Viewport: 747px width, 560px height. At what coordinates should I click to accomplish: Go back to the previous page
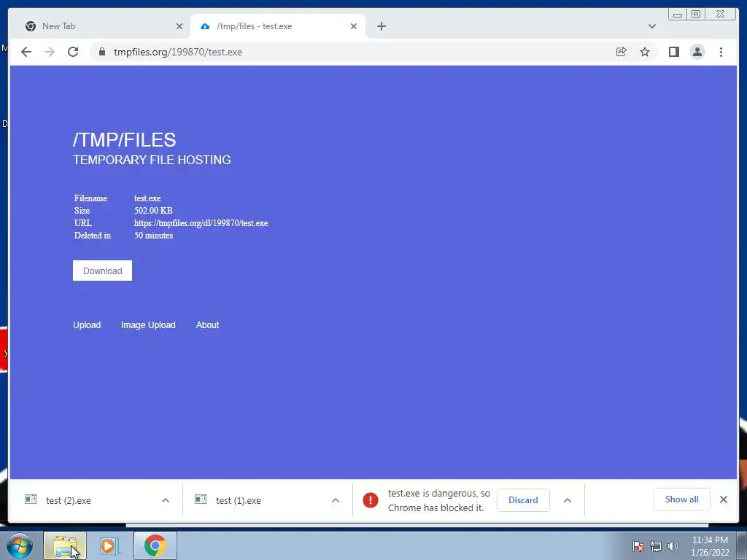(26, 52)
